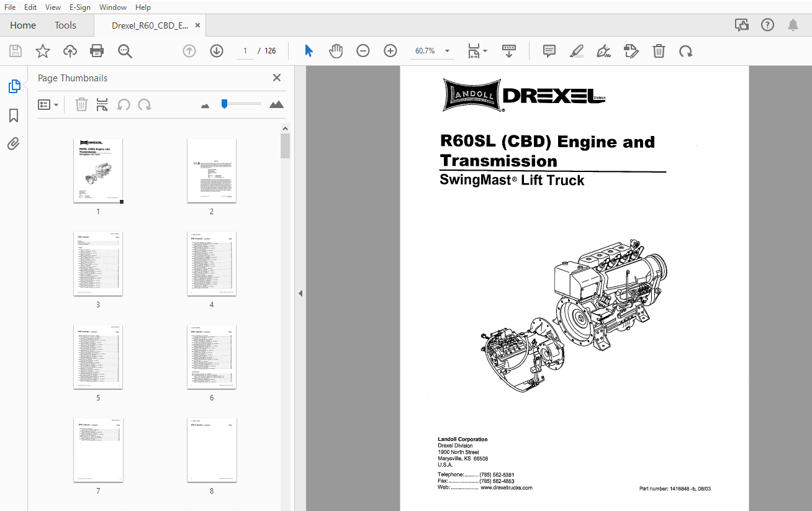The width and height of the screenshot is (812, 511).
Task: Open the Window menu
Action: (x=113, y=7)
